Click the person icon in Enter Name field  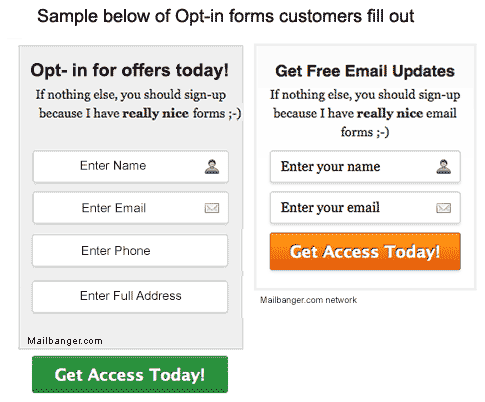212,167
